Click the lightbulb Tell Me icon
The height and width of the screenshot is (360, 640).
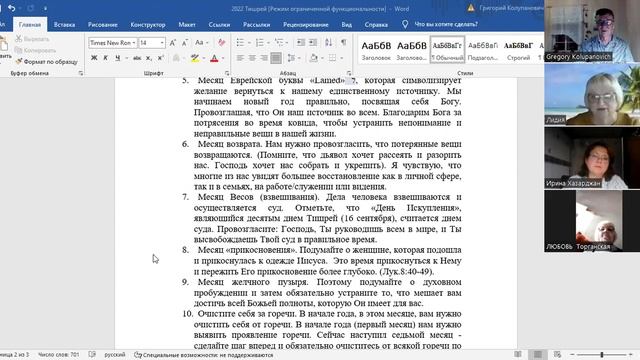click(404, 24)
